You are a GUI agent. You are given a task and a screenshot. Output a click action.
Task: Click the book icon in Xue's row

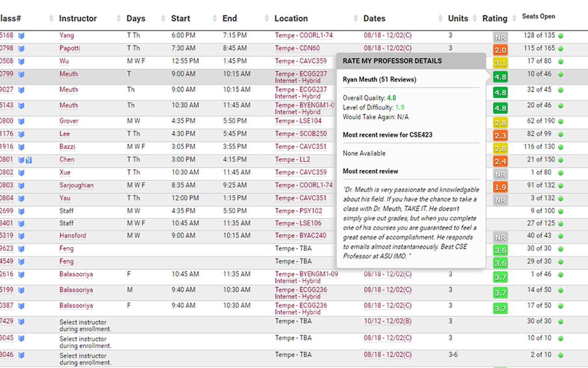[21, 173]
